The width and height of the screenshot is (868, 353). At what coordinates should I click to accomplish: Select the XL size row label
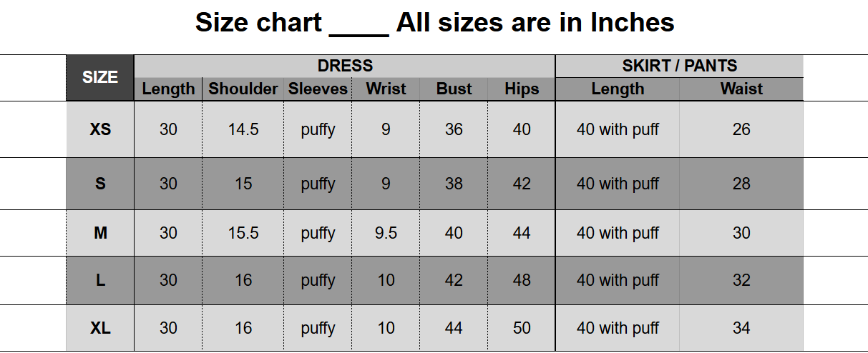pos(100,328)
